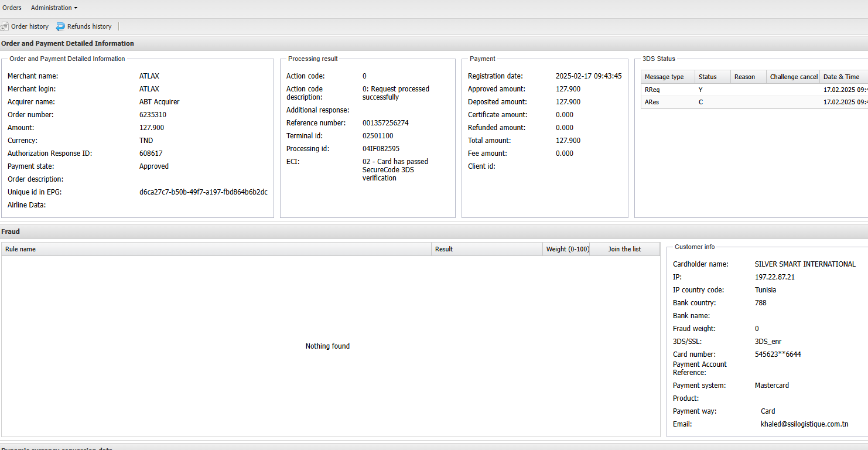
Task: Click the Reference number value 001357256274
Action: pos(385,123)
